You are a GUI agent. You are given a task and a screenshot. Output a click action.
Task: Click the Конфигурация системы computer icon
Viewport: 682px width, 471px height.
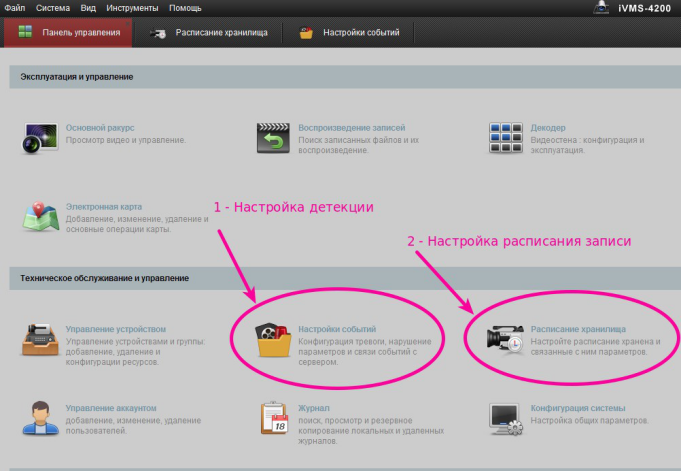point(506,418)
